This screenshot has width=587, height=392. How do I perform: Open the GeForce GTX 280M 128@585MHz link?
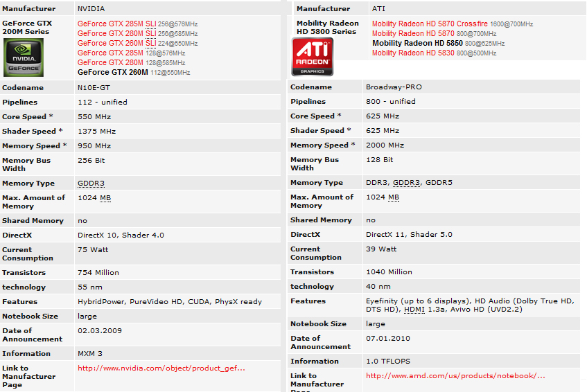[110, 63]
